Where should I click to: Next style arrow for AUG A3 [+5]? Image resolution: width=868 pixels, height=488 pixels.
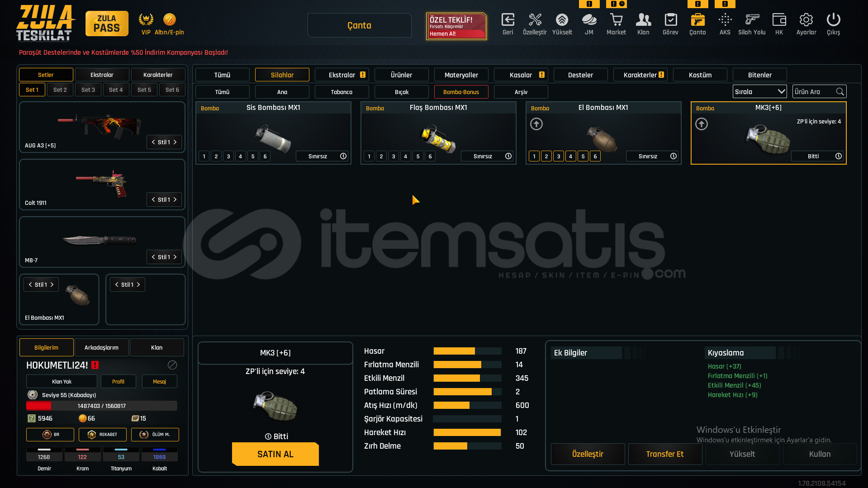175,142
